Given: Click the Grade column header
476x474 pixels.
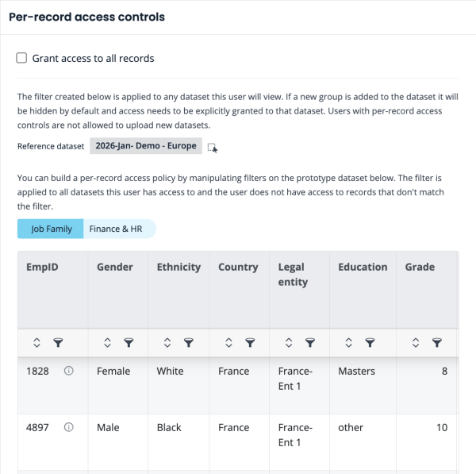Looking at the screenshot, I should coord(420,268).
